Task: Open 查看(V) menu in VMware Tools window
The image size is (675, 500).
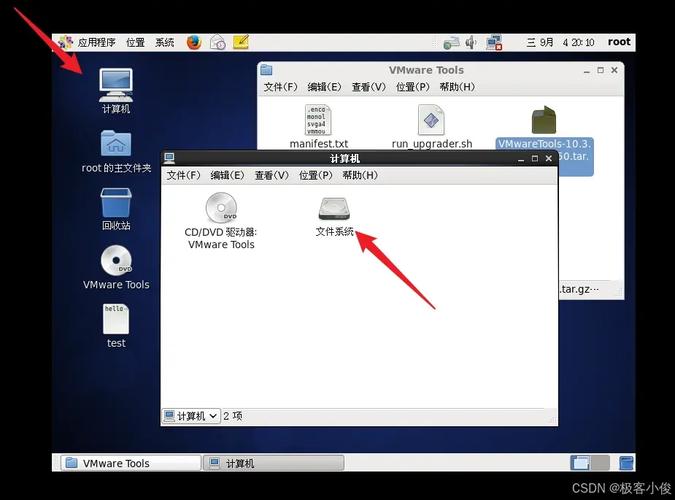Action: pos(368,87)
